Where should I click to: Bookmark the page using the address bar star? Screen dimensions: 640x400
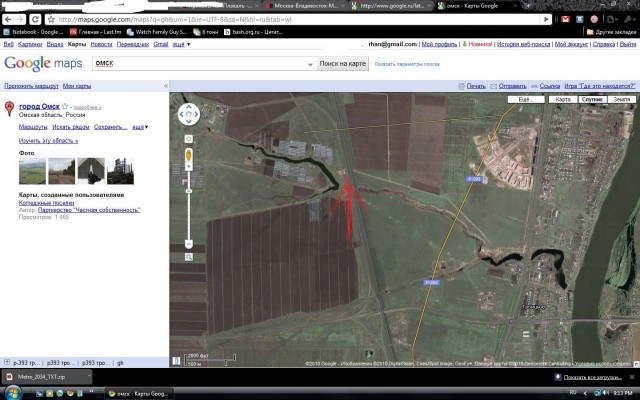pos(51,19)
